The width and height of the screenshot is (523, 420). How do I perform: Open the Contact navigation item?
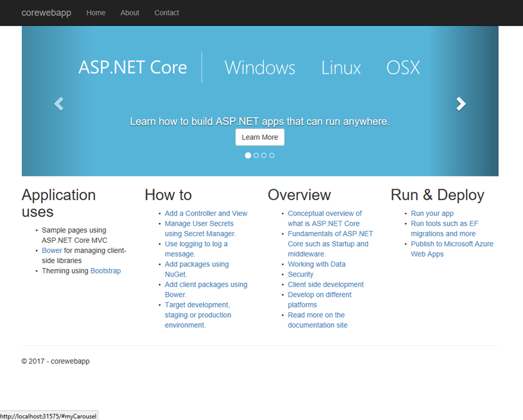point(167,13)
